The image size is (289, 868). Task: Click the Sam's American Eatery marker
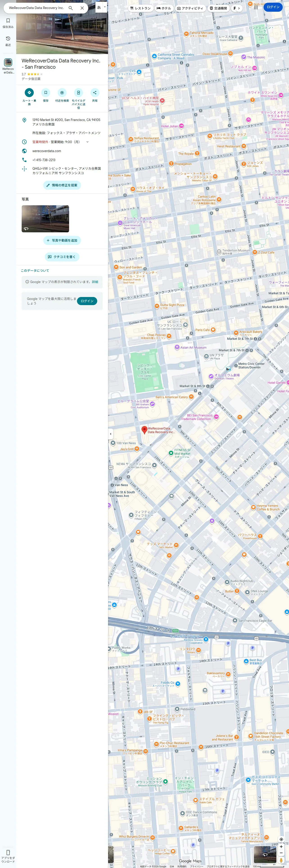click(191, 397)
